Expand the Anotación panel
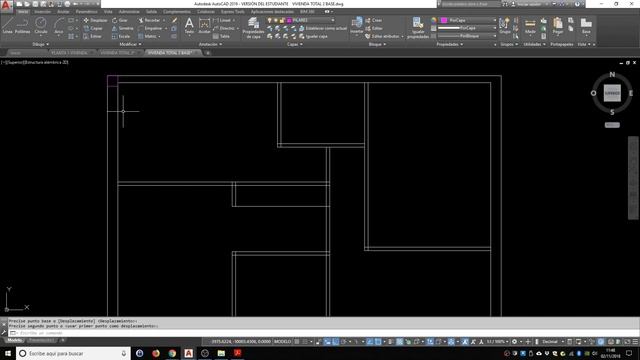Image resolution: width=640 pixels, height=360 pixels. pyautogui.click(x=210, y=44)
